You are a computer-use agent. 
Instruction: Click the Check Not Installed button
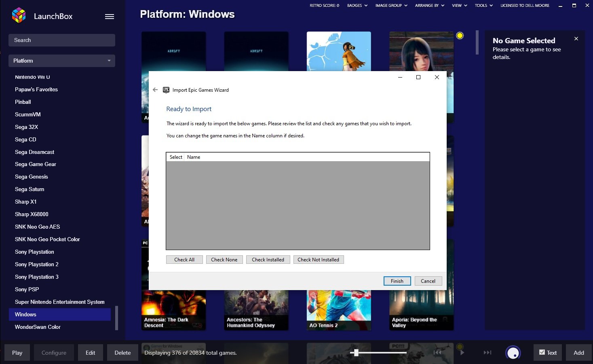click(x=319, y=259)
